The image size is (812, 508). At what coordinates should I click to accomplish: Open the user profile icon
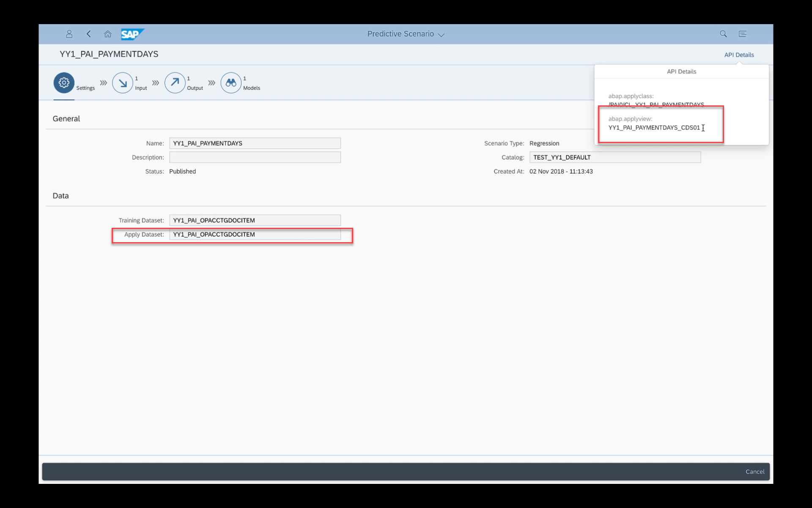[x=69, y=34]
